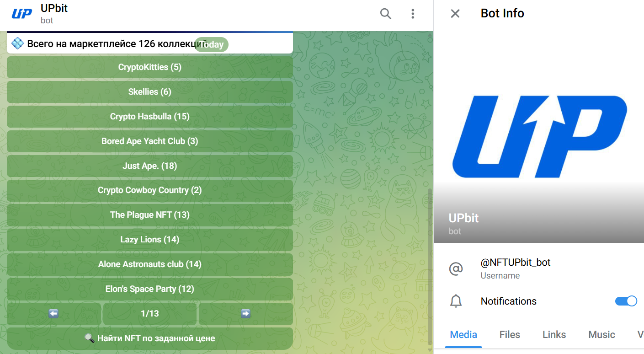
Task: Switch to the Links tab
Action: [554, 335]
